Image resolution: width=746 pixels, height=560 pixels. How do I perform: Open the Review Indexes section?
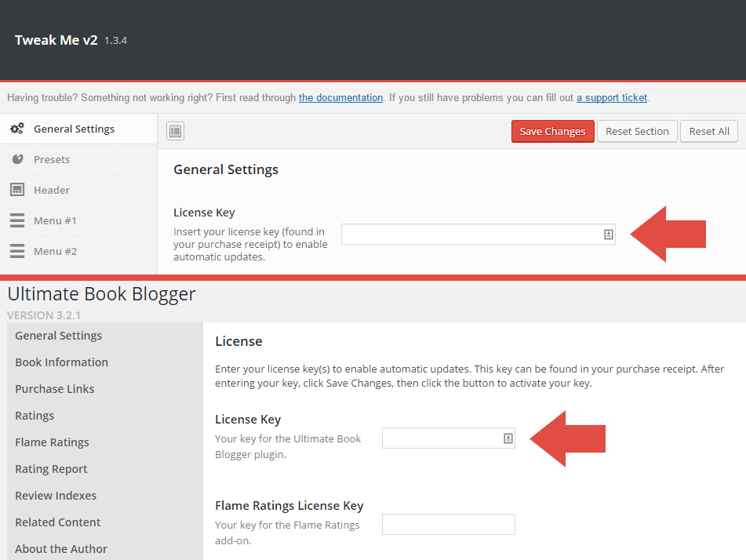click(56, 496)
